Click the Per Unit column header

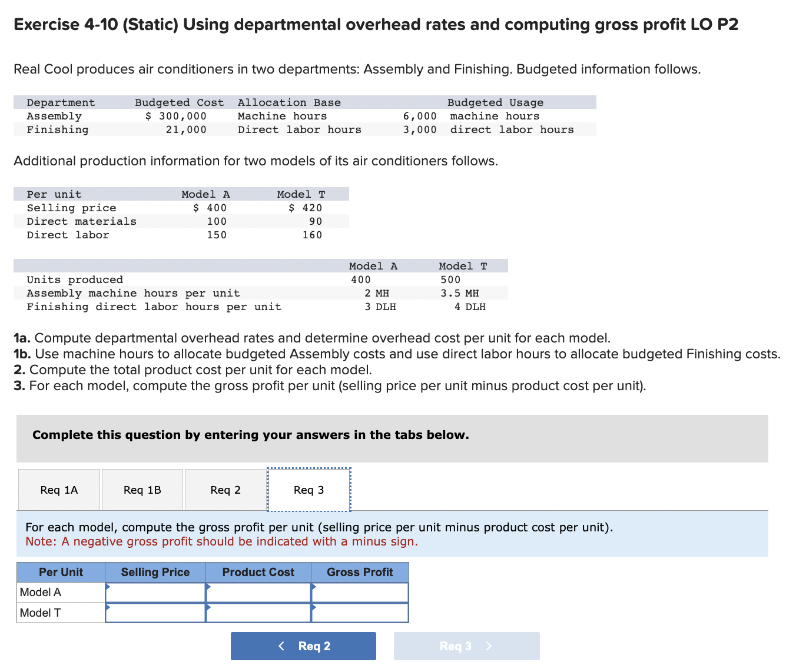click(61, 572)
